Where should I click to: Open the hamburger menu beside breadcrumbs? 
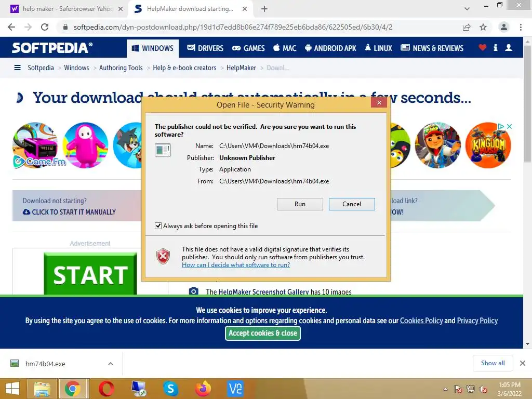click(x=17, y=68)
